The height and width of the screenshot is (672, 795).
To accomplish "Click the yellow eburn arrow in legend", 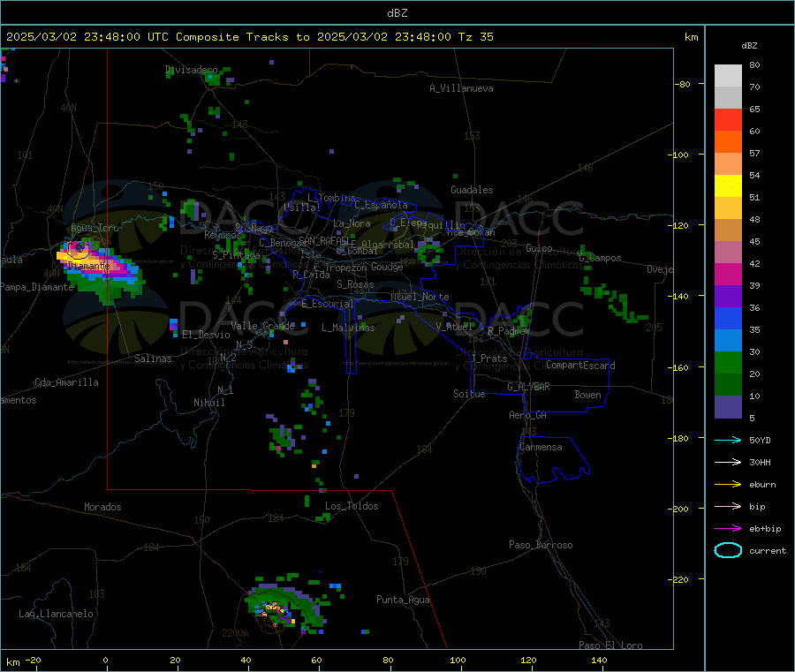I will pyautogui.click(x=728, y=485).
